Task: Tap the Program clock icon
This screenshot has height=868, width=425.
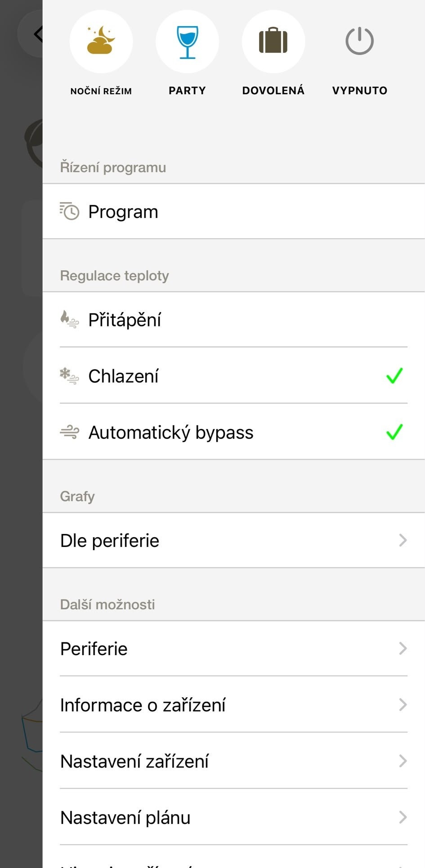Action: (x=69, y=211)
